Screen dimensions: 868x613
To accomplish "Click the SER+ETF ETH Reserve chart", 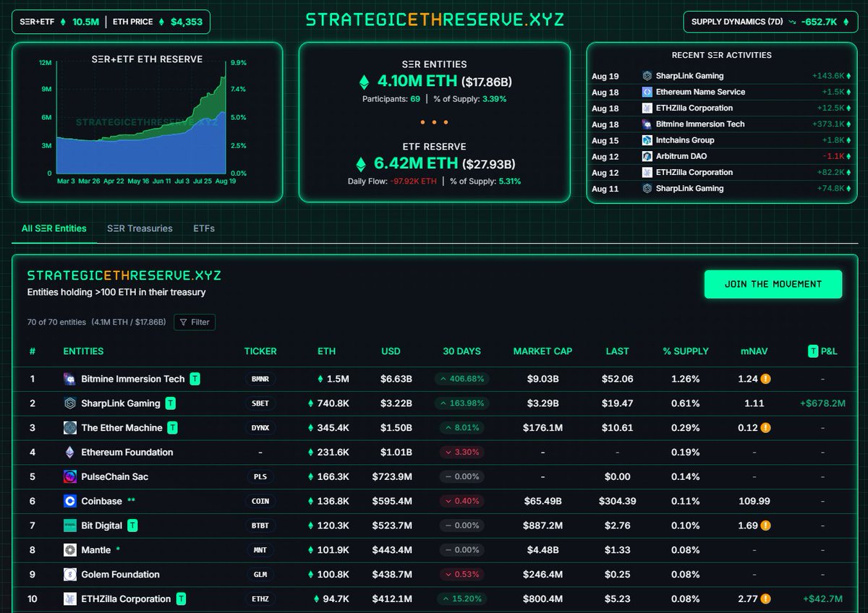I will 142,119.
